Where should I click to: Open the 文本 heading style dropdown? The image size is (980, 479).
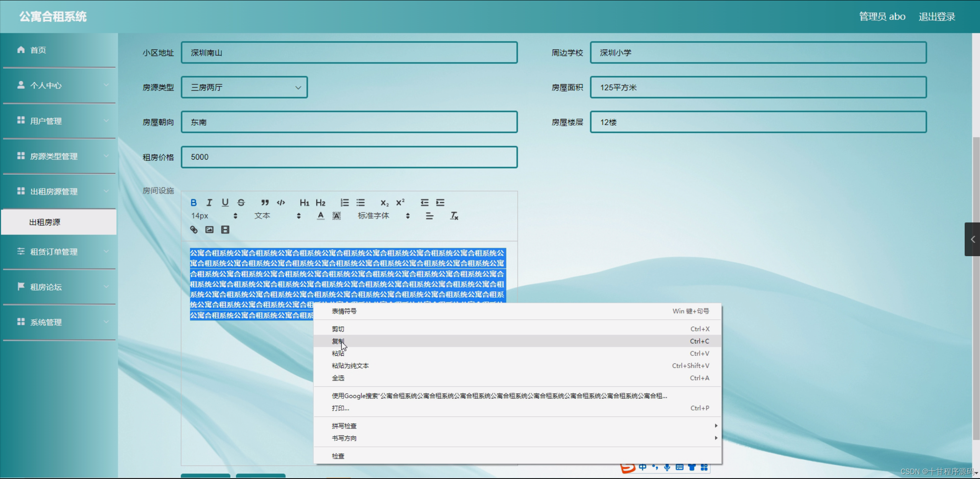(x=277, y=216)
